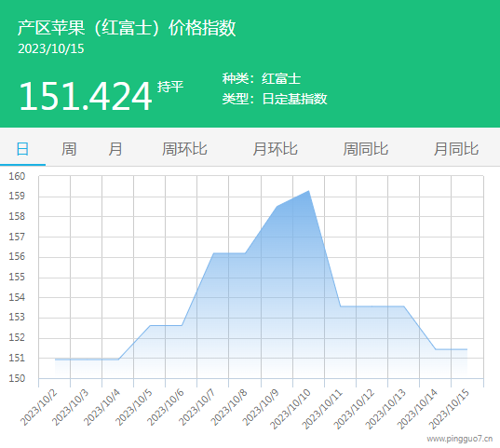Click the 2023/10/15 final data point

tap(466, 349)
